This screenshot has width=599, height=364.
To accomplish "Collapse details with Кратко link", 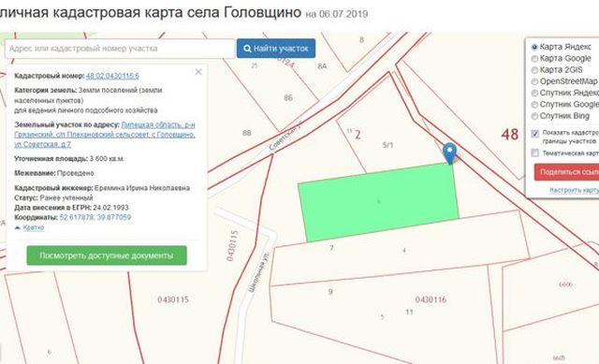I will coord(34,227).
